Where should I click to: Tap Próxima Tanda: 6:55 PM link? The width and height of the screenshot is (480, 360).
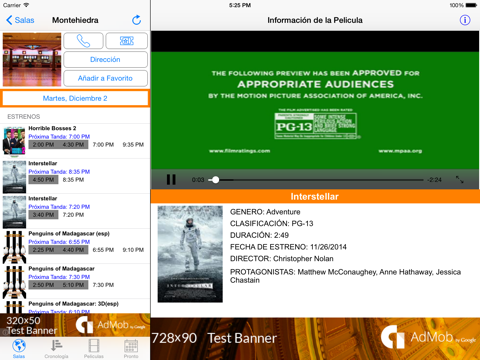coord(59,242)
